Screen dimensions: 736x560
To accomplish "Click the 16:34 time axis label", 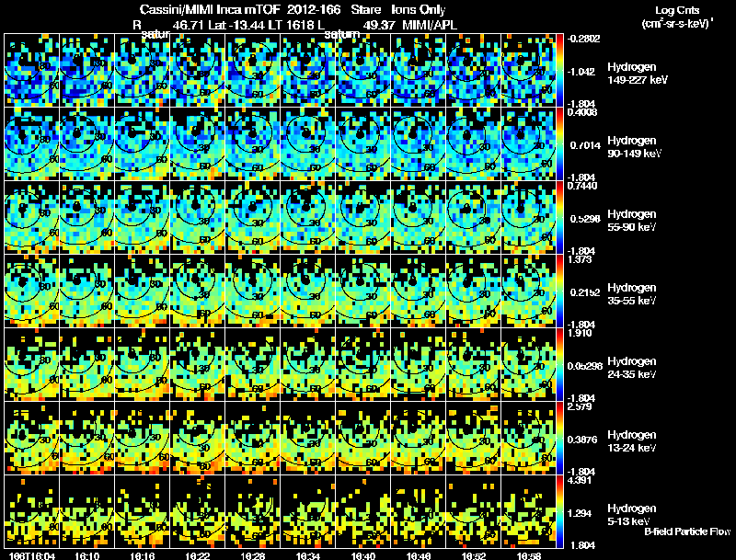I will pyautogui.click(x=308, y=555).
